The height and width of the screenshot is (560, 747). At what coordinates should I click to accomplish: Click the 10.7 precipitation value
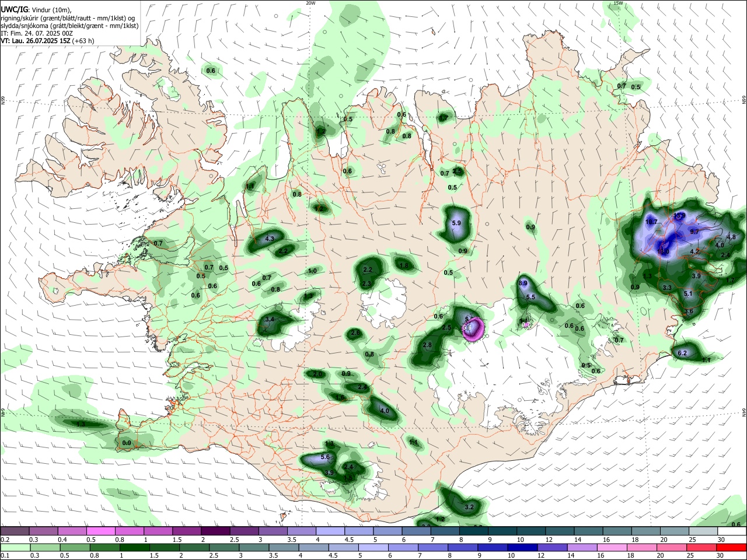(651, 222)
